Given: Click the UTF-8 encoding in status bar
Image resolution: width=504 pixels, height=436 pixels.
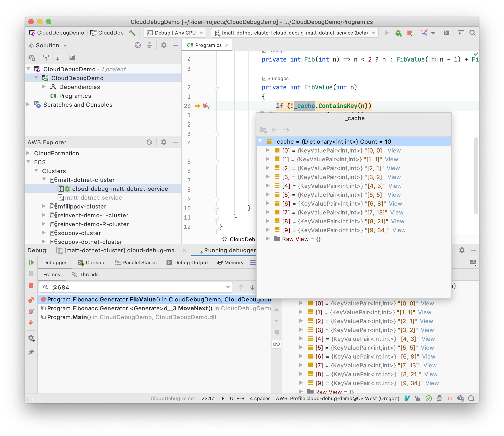Looking at the screenshot, I should click(x=237, y=398).
